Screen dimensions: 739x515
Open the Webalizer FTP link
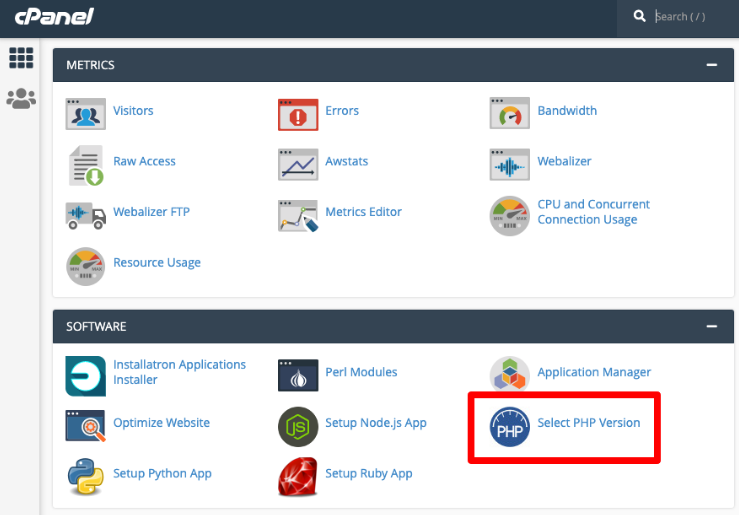pyautogui.click(x=151, y=212)
